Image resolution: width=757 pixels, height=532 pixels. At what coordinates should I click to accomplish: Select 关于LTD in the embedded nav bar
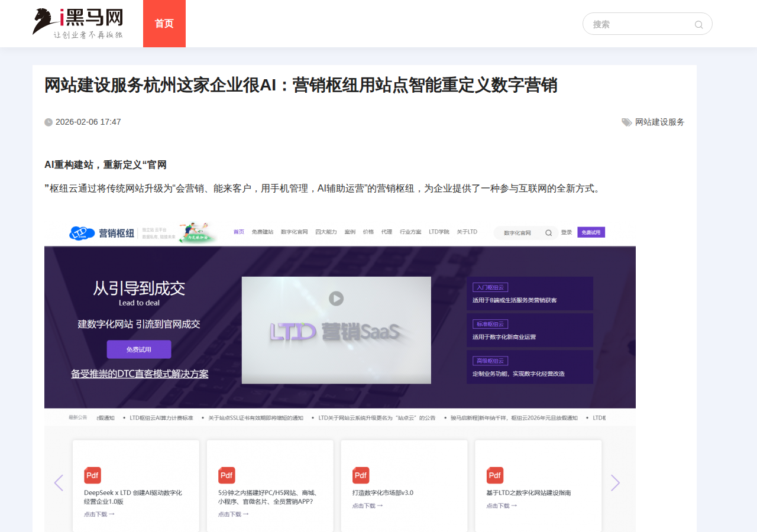[467, 232]
